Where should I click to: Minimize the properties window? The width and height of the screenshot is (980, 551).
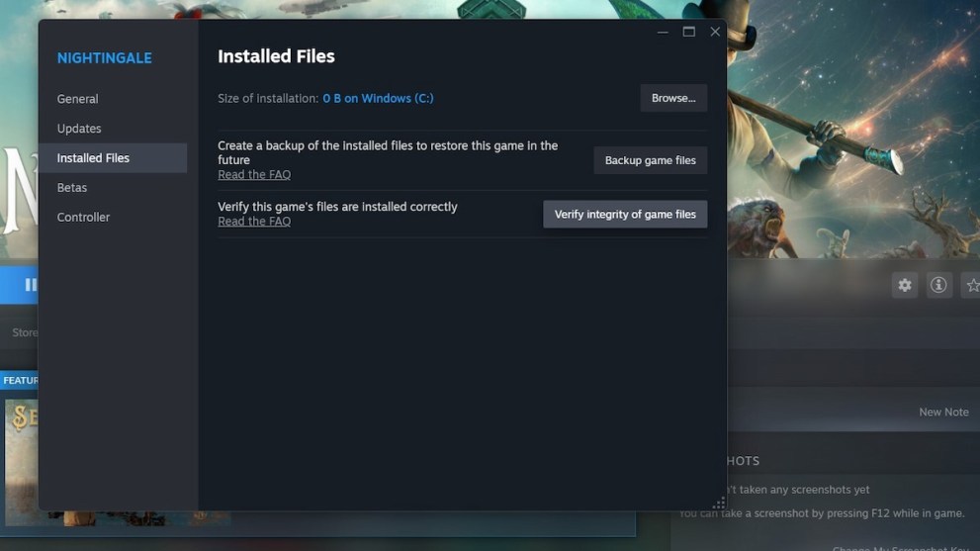tap(663, 32)
